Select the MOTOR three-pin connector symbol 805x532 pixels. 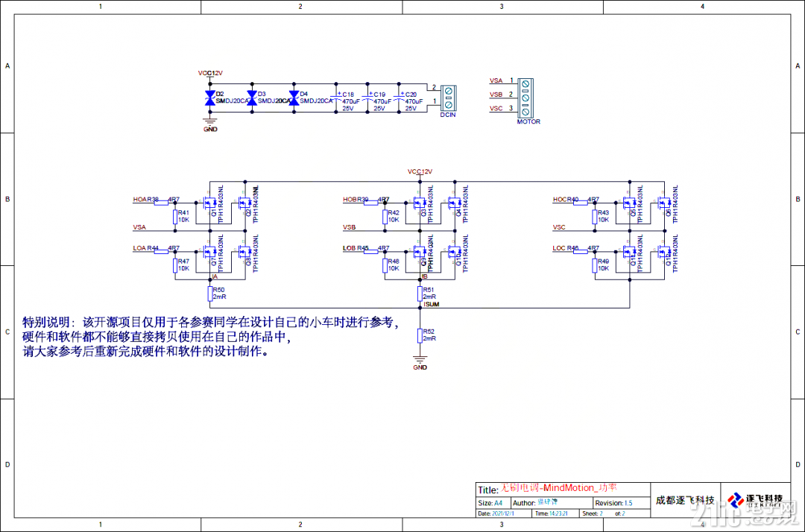[x=525, y=98]
